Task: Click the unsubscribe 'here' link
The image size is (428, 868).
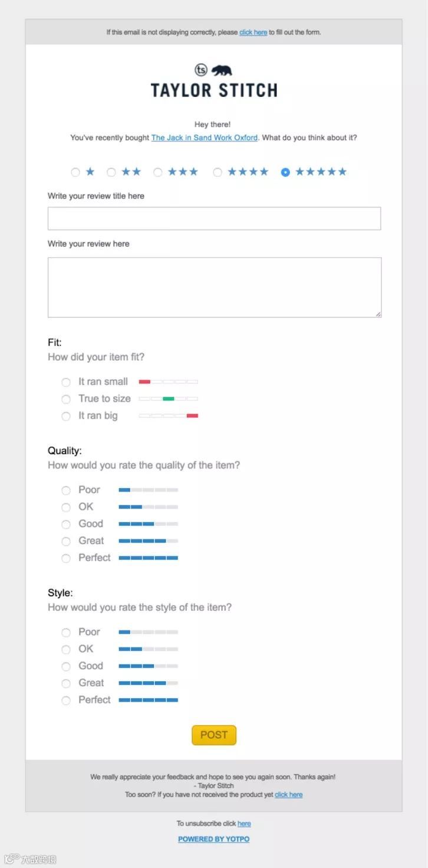Action: coord(244,824)
